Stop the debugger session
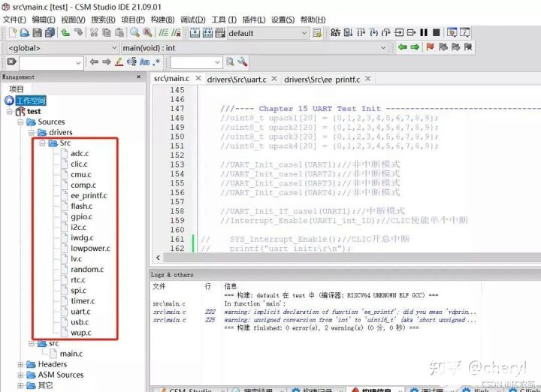This screenshot has height=392, width=541. pos(437,32)
